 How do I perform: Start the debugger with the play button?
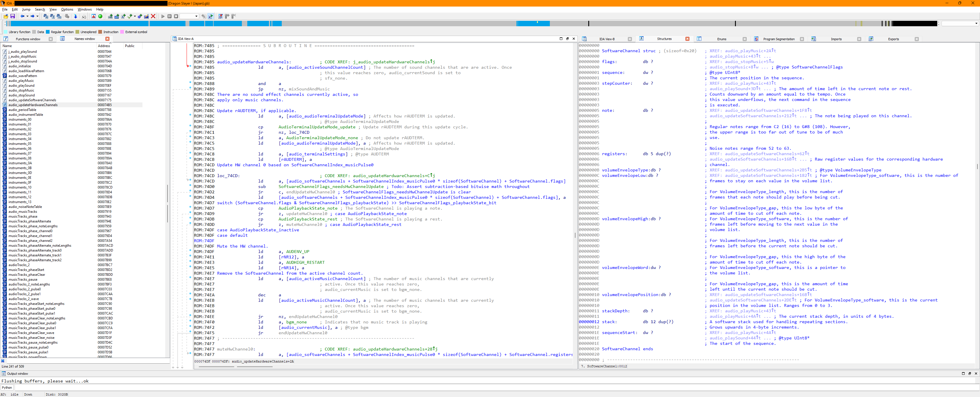[163, 16]
